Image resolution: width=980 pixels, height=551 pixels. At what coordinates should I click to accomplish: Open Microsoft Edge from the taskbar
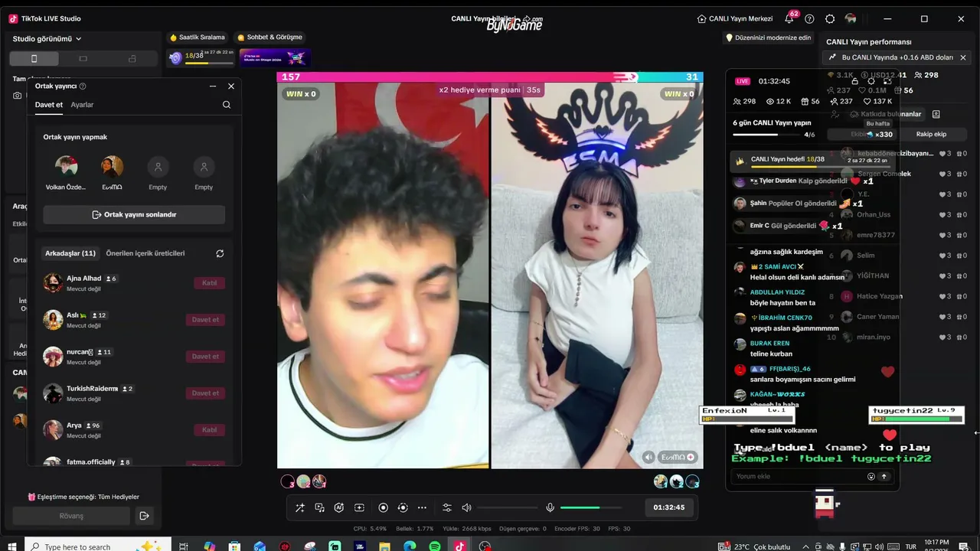pos(410,546)
